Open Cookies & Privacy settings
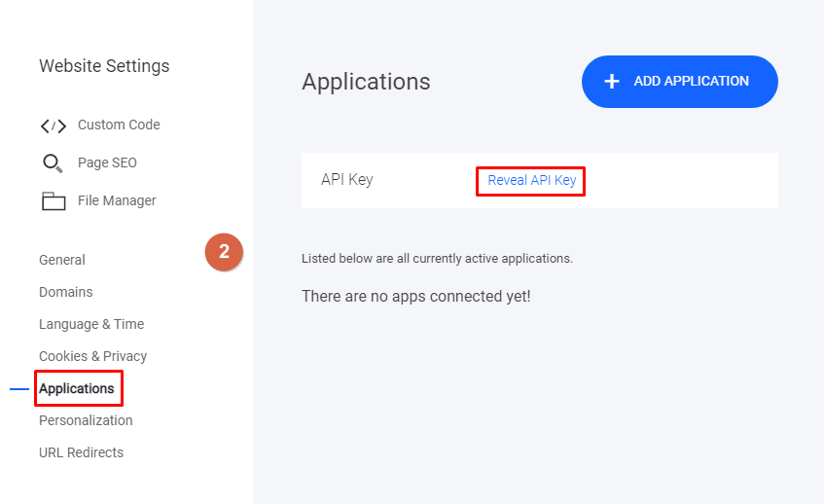This screenshot has width=824, height=504. tap(93, 356)
